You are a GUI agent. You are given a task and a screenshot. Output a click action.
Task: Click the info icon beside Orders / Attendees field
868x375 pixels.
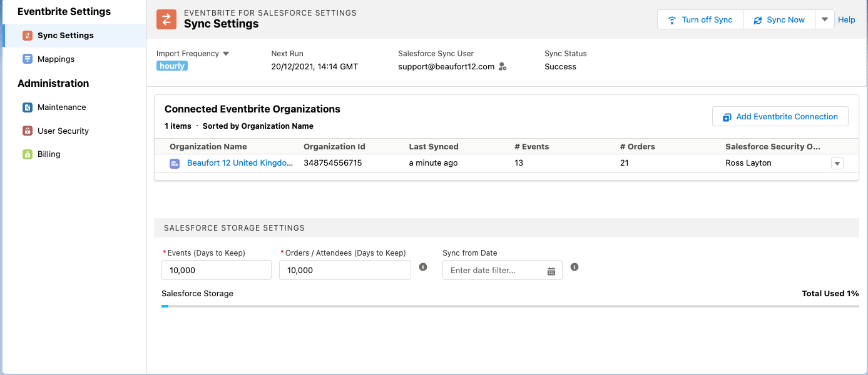(x=423, y=267)
